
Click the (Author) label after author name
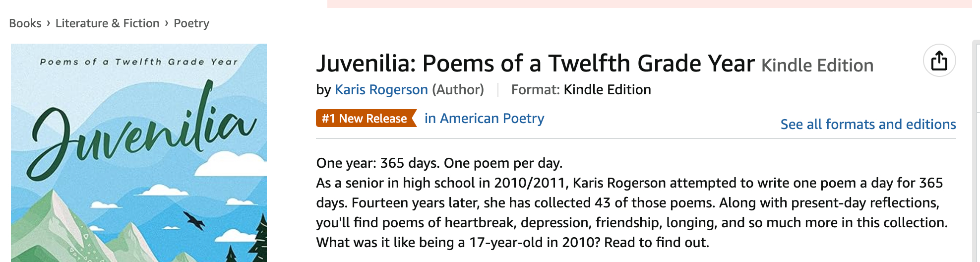pyautogui.click(x=458, y=90)
